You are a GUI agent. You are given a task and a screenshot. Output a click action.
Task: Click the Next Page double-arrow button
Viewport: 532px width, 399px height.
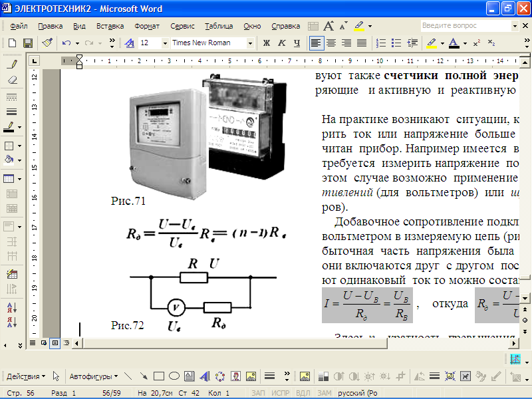(525, 331)
